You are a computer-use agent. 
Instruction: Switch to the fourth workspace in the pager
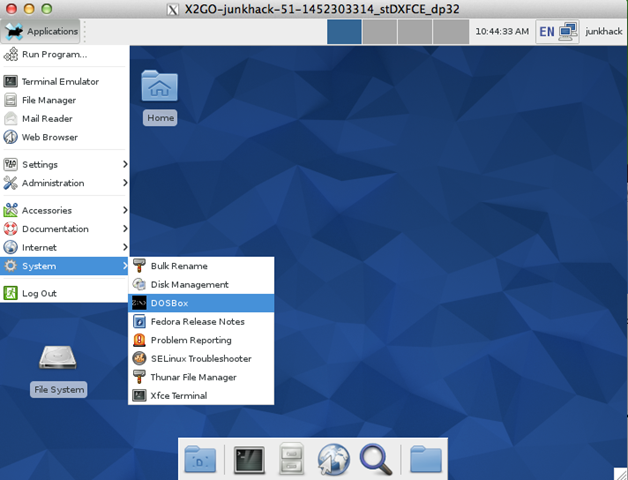(x=449, y=31)
